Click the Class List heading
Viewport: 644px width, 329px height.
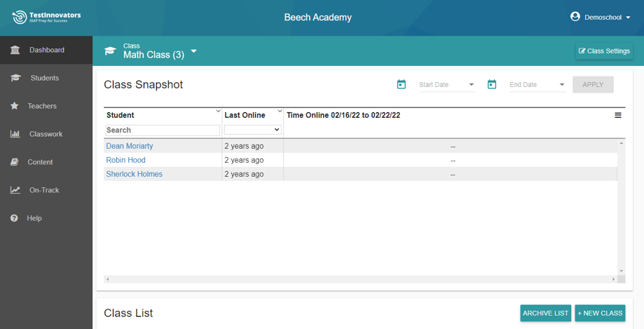coord(128,313)
